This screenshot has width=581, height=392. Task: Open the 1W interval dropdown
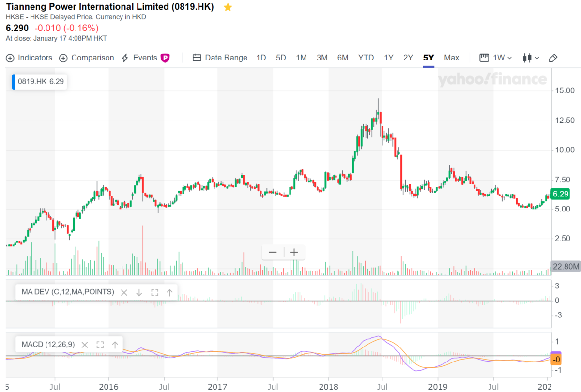(x=496, y=58)
